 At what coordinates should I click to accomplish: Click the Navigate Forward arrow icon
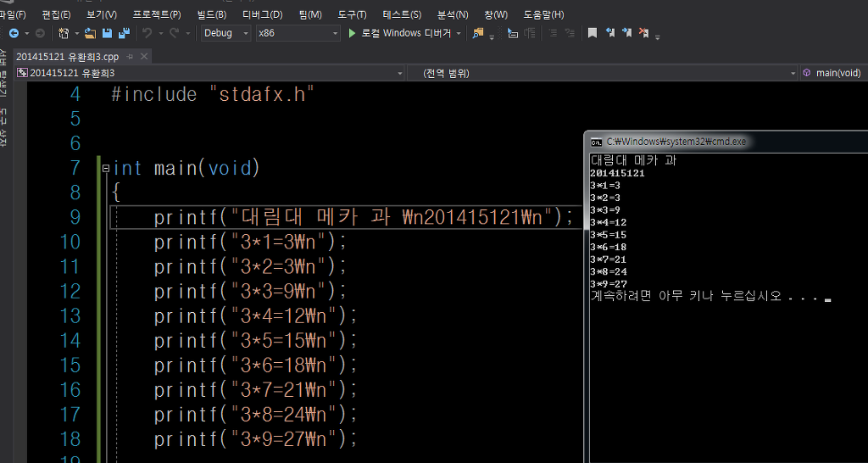40,33
